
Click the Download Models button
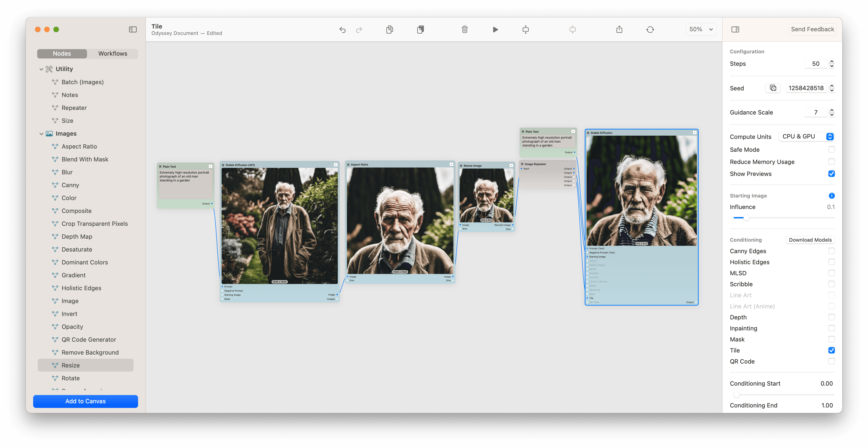coord(810,240)
